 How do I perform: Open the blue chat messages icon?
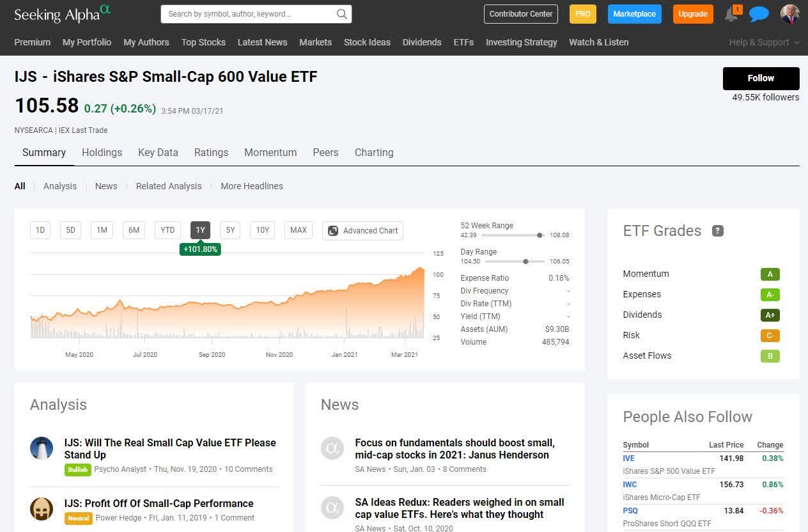(759, 14)
